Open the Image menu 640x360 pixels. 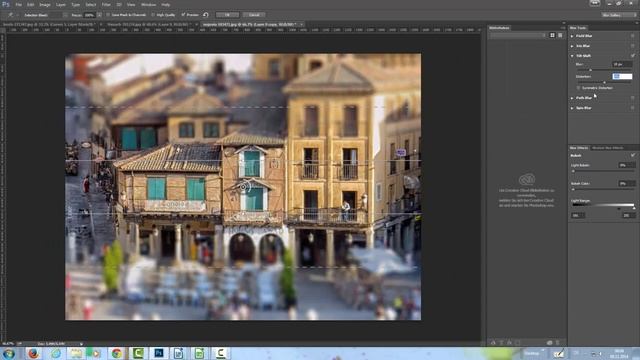pyautogui.click(x=45, y=4)
